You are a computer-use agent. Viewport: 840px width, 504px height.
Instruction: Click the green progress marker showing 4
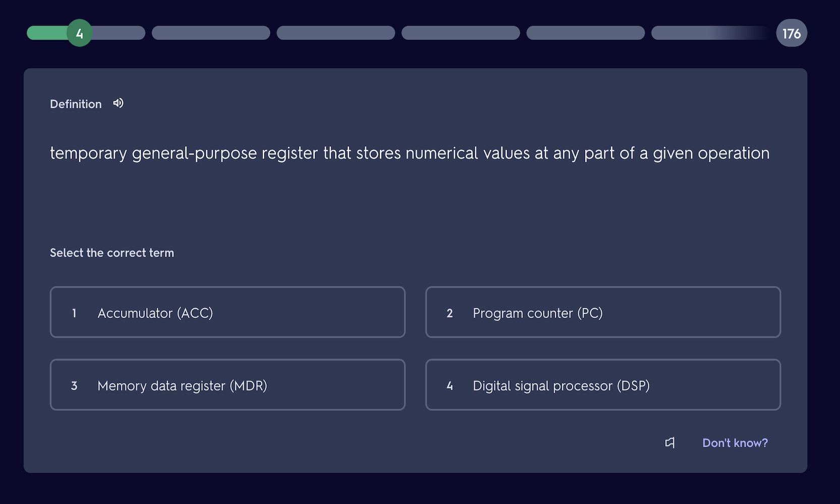(80, 33)
